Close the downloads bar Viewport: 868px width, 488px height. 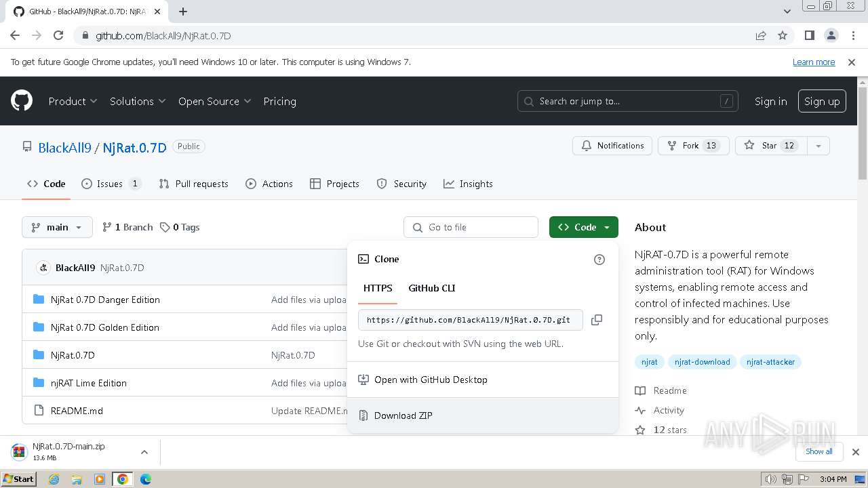click(856, 452)
